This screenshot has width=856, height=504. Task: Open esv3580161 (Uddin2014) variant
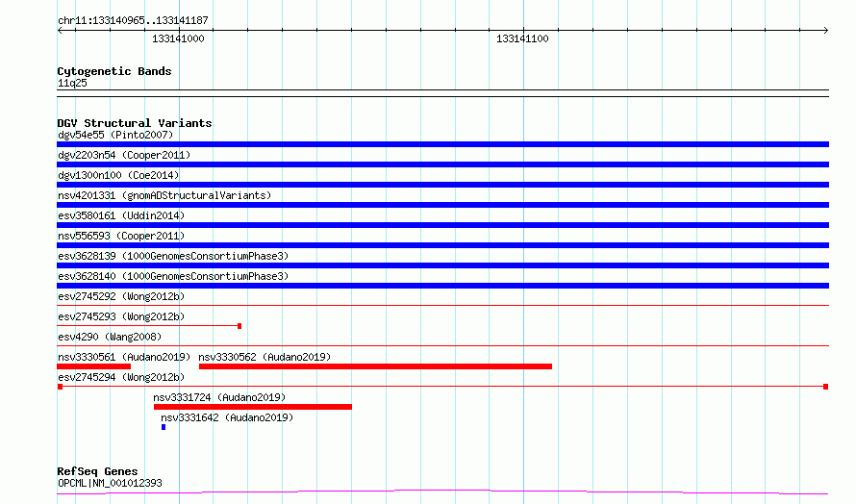point(121,215)
